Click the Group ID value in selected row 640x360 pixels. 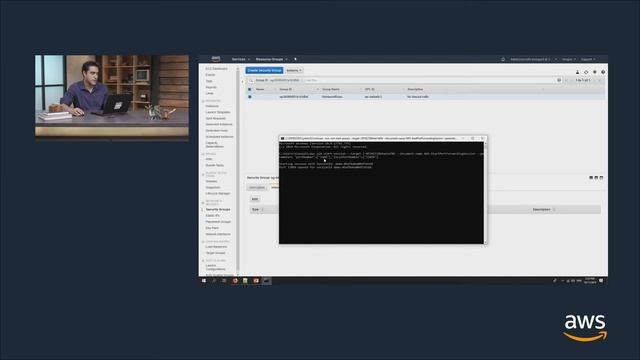click(x=294, y=97)
